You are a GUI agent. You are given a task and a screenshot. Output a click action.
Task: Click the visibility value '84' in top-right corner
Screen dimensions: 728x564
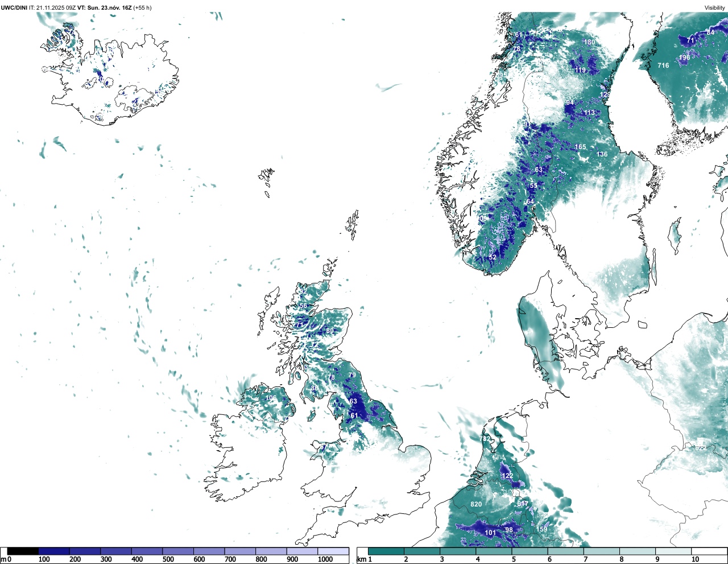(x=710, y=32)
